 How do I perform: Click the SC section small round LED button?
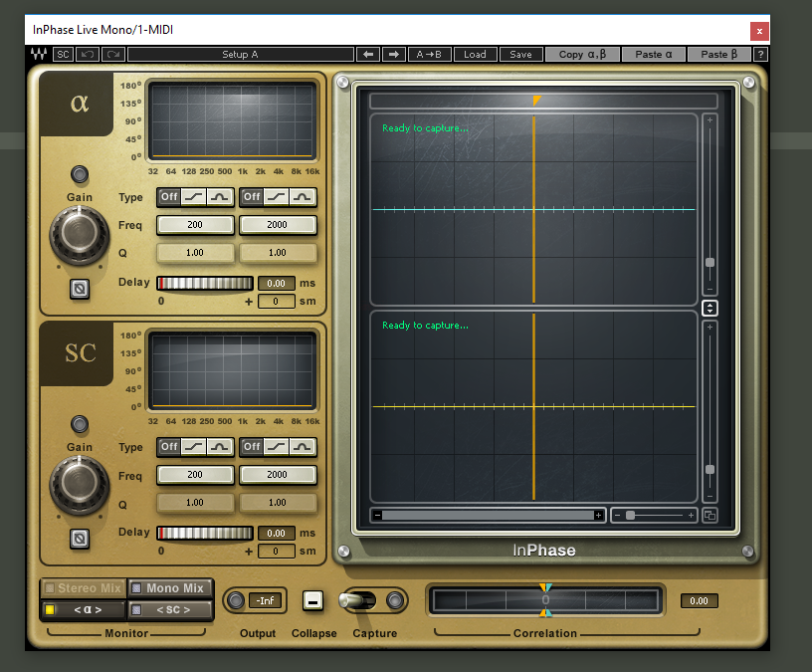coord(80,424)
